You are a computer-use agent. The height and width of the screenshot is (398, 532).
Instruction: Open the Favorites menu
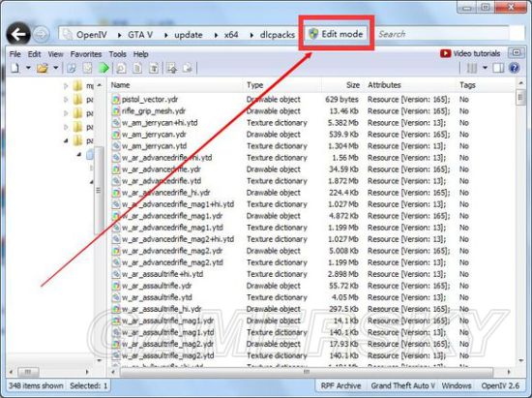click(86, 54)
